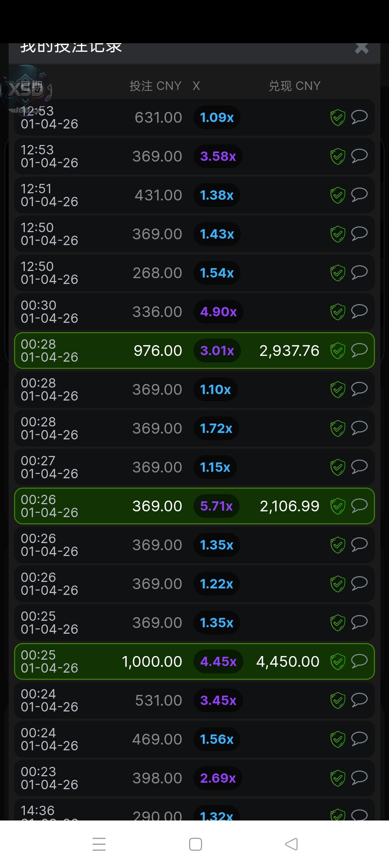Open the comment bubble on the 1.09x row
This screenshot has width=389, height=868.
[x=359, y=117]
